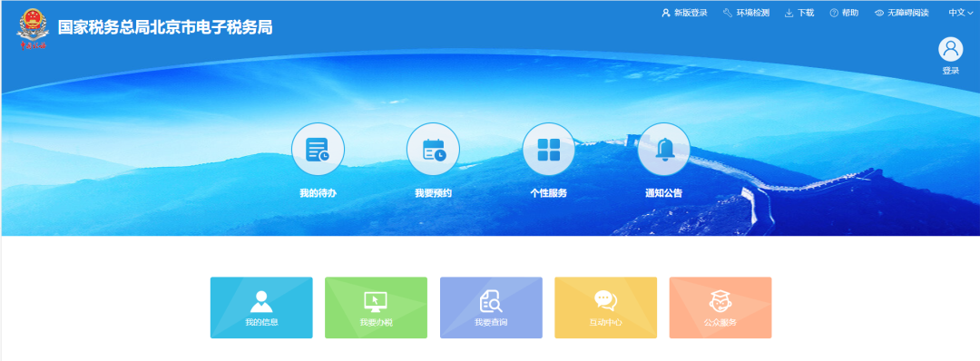Click the 帮助 link text

(850, 13)
